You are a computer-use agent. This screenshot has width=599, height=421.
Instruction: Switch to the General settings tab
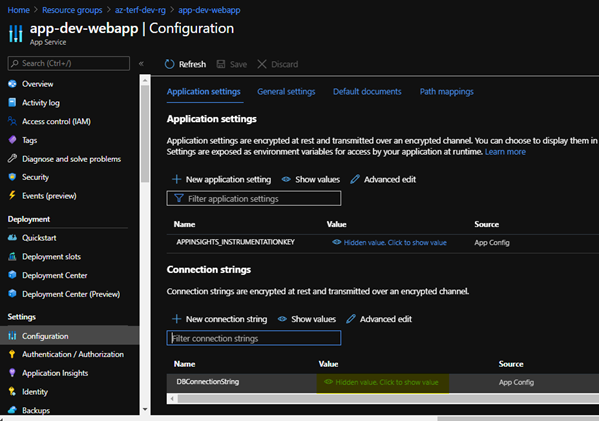click(286, 92)
